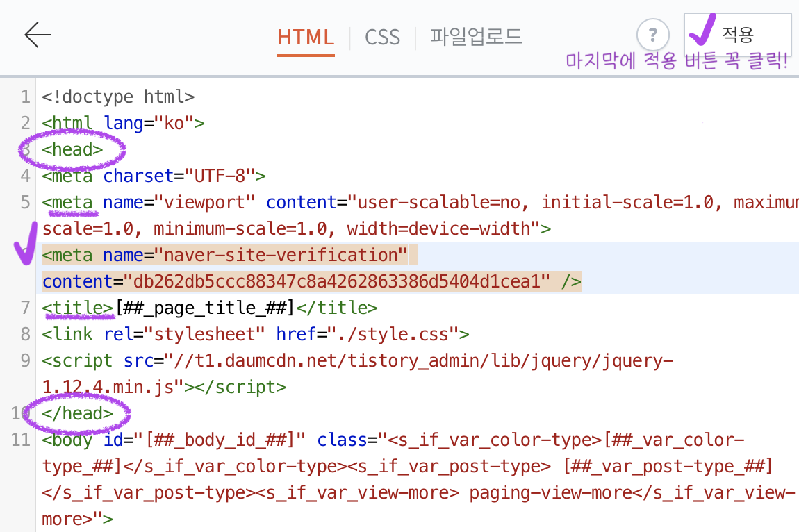
Task: Click the 적용 apply button
Action: [737, 35]
